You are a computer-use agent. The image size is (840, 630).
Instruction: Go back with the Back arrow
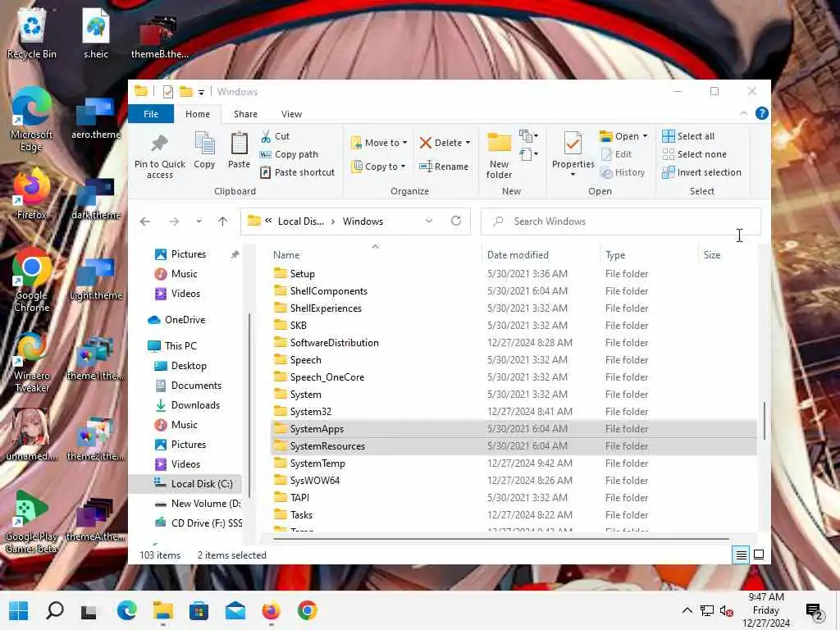145,221
